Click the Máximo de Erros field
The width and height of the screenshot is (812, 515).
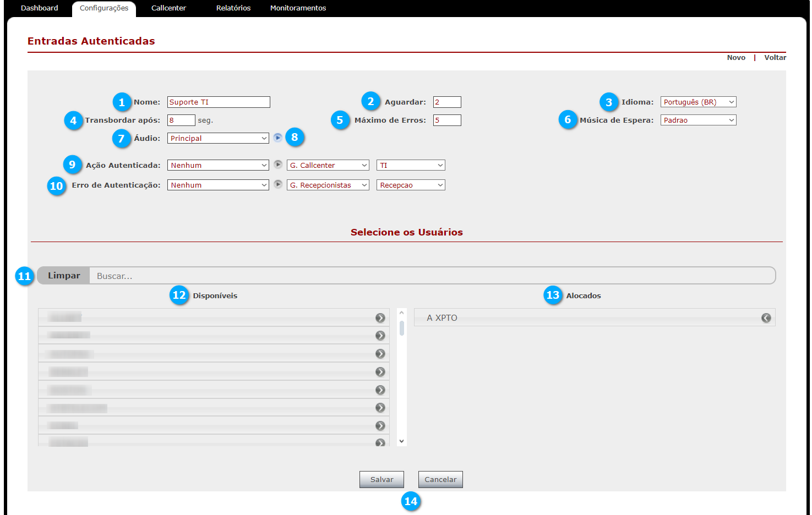447,120
